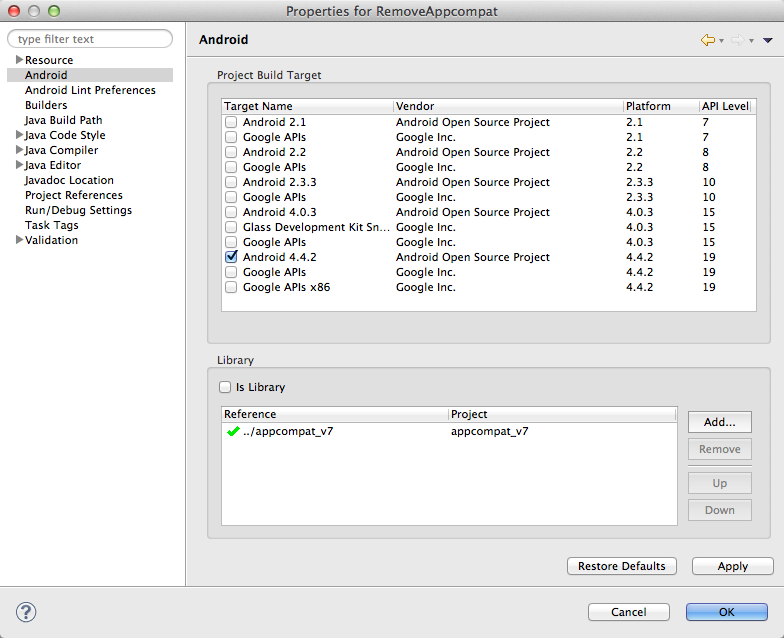
Task: Open the back history dropdown arrow
Action: (721, 41)
